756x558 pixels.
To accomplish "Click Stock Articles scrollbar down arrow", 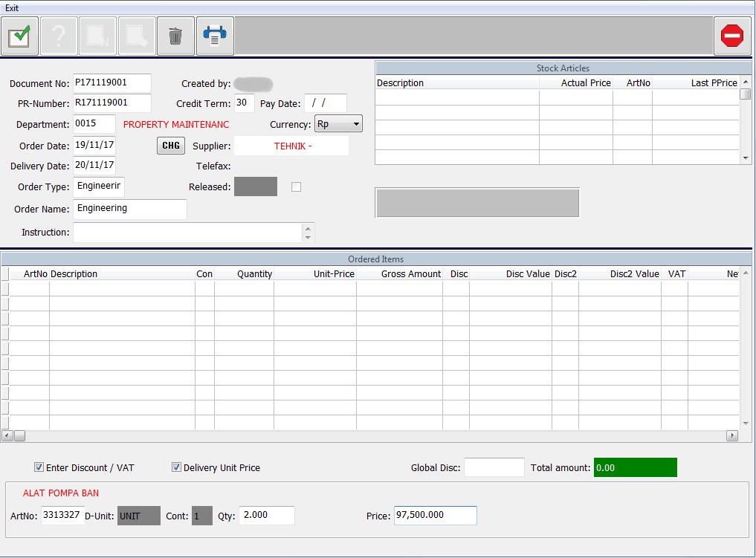I will coord(746,158).
